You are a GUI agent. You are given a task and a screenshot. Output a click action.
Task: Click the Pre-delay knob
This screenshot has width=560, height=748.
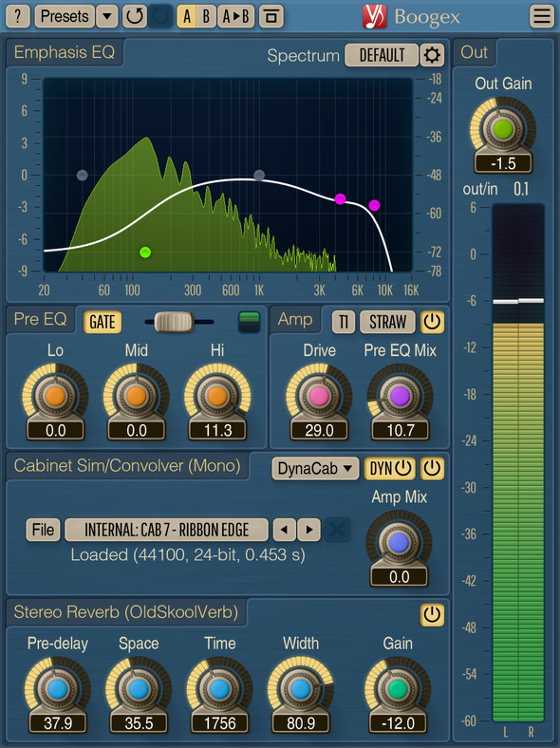click(x=57, y=689)
